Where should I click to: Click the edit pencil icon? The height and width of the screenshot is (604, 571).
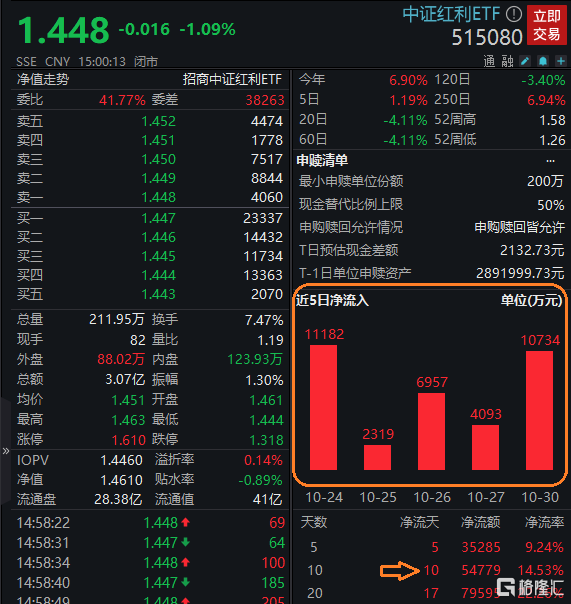point(525,61)
